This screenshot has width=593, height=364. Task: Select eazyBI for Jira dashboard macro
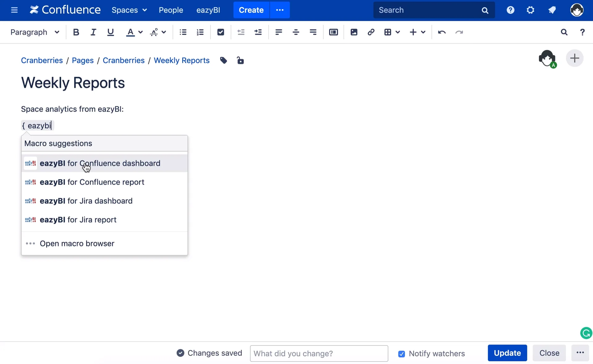104,201
